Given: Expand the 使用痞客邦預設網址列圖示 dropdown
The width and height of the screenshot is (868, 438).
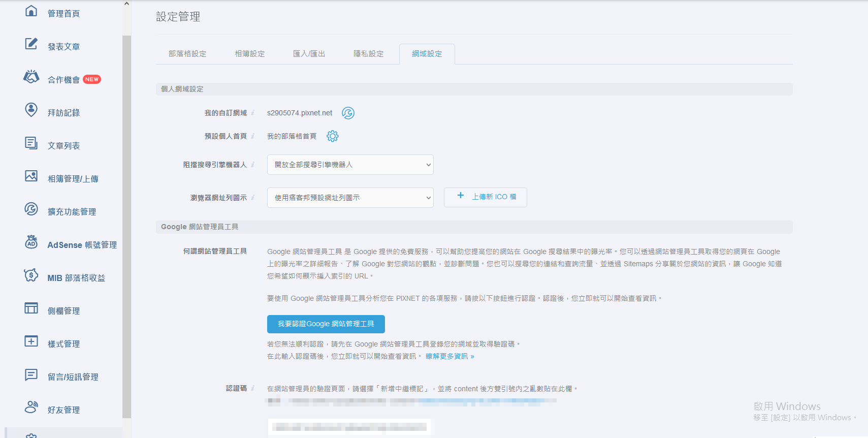Looking at the screenshot, I should click(x=350, y=198).
